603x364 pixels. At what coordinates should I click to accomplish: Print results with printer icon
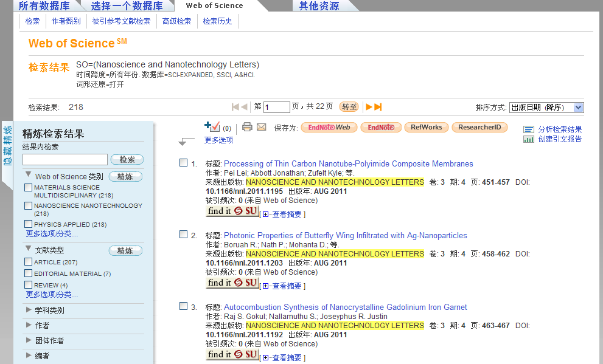(247, 127)
